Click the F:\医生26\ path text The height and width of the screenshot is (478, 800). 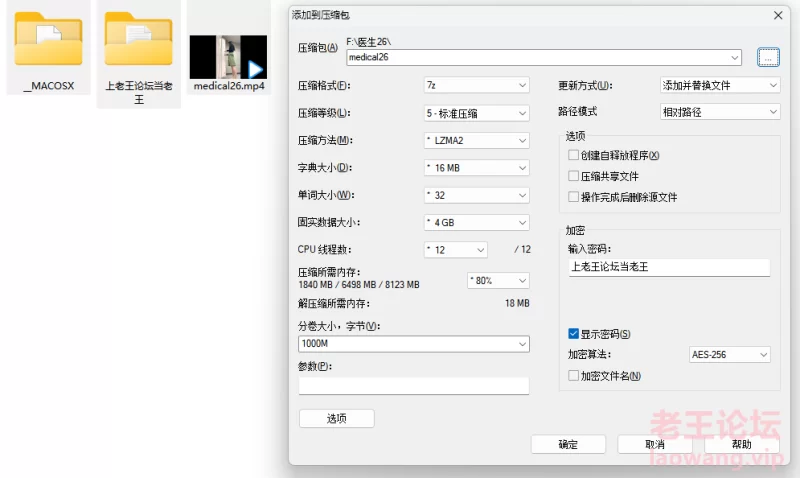pyautogui.click(x=368, y=42)
